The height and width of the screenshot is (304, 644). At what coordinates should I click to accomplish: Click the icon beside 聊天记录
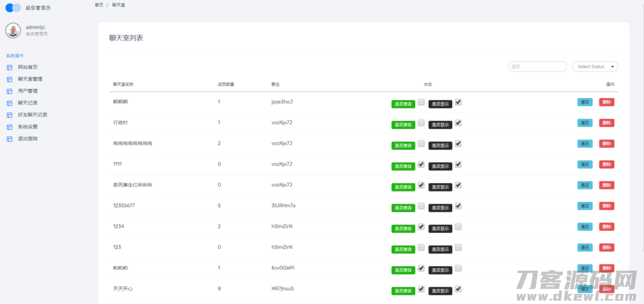coord(9,103)
